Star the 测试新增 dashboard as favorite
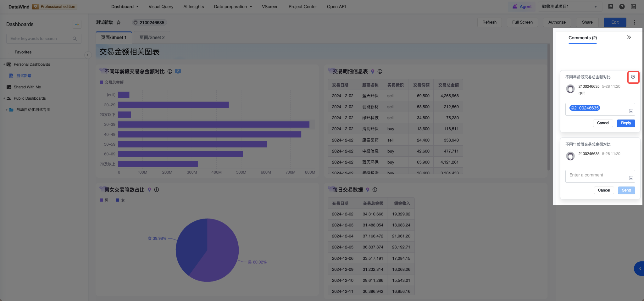This screenshot has height=301, width=644. (119, 22)
